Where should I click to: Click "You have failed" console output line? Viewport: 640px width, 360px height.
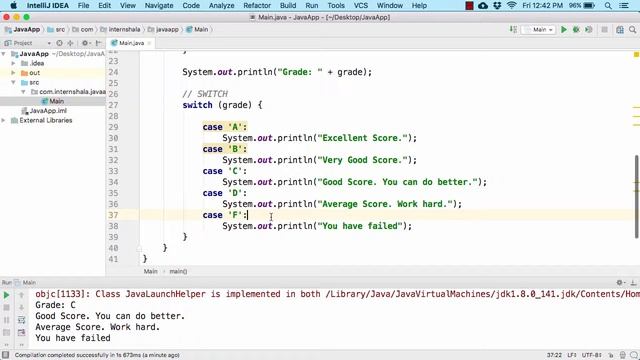tap(73, 338)
